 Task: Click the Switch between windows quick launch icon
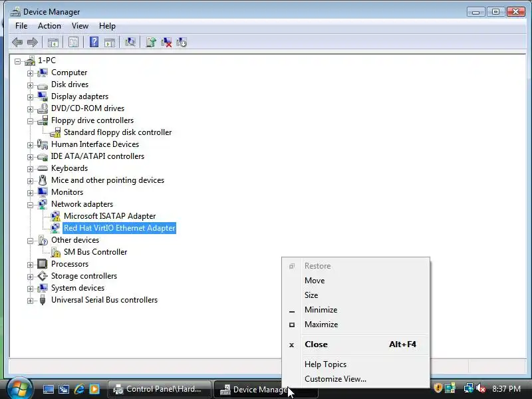[x=64, y=389]
